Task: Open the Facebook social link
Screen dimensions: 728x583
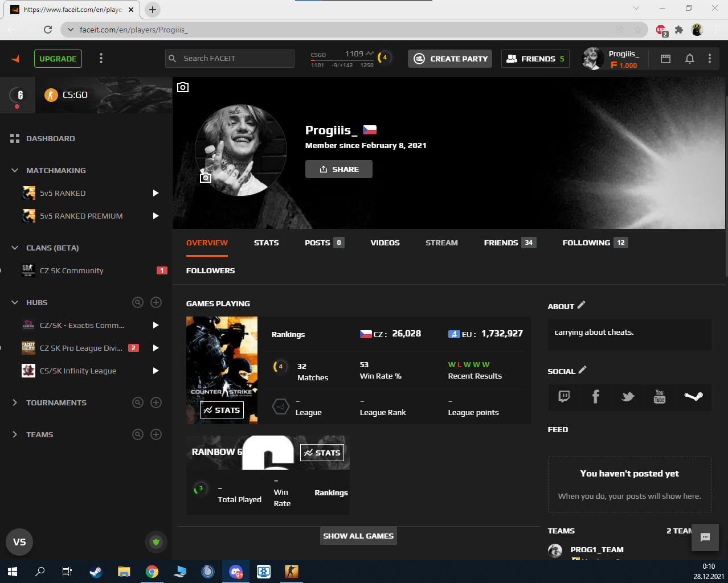Action: [596, 397]
